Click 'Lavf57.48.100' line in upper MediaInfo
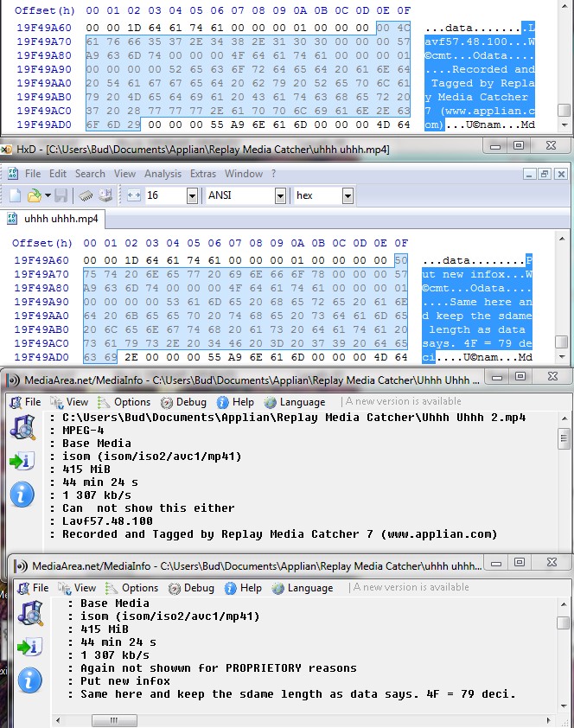Viewport: 574px width, 728px height. [x=108, y=521]
